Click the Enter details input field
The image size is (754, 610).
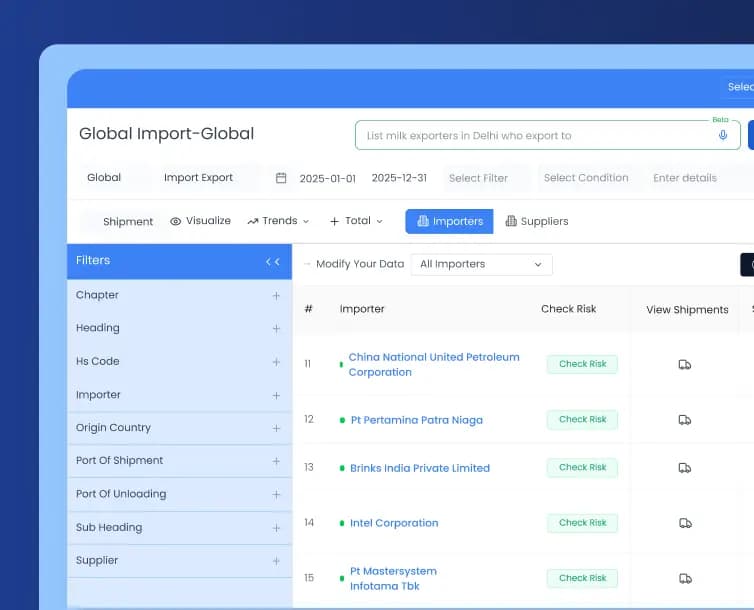pos(700,178)
